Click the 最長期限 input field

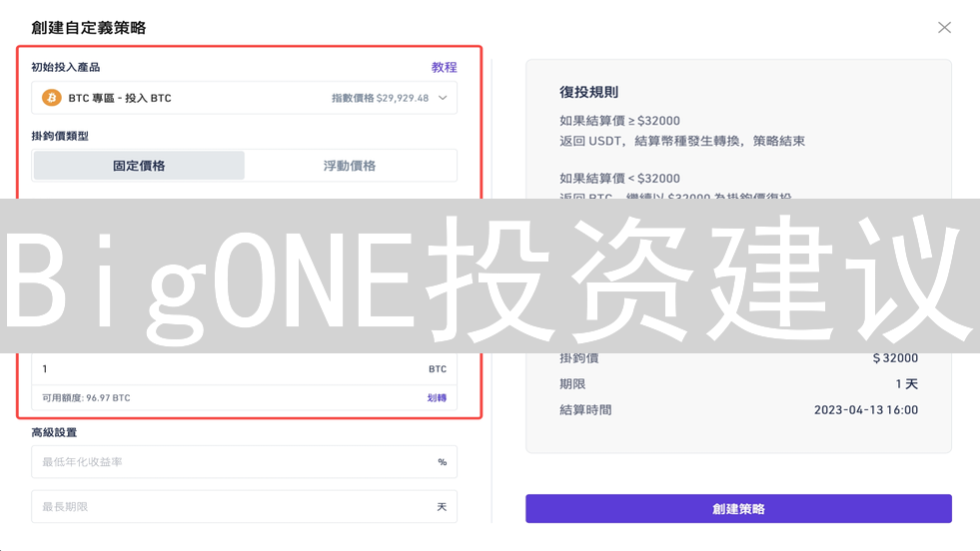coord(245,507)
